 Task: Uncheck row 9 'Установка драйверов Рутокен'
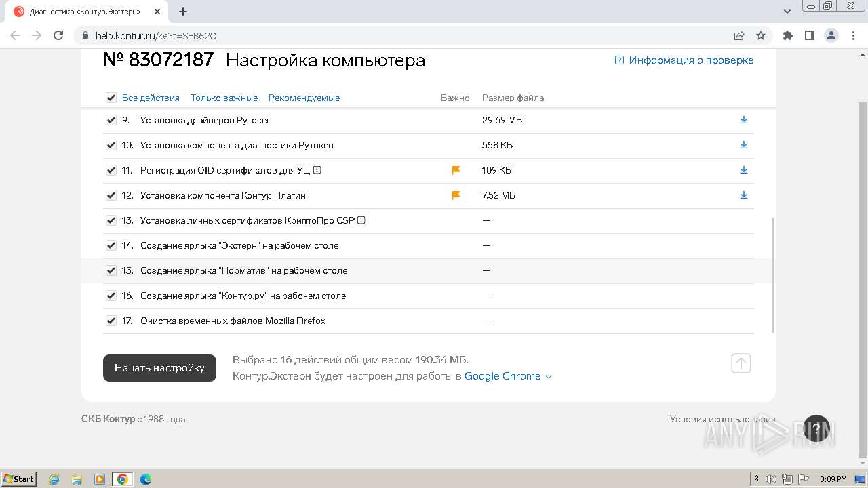[111, 120]
